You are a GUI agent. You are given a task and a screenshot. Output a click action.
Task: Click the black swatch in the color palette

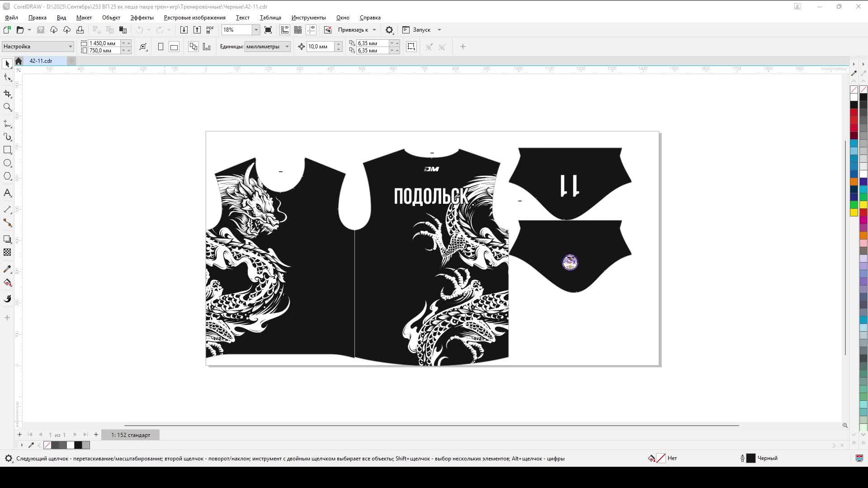[854, 104]
